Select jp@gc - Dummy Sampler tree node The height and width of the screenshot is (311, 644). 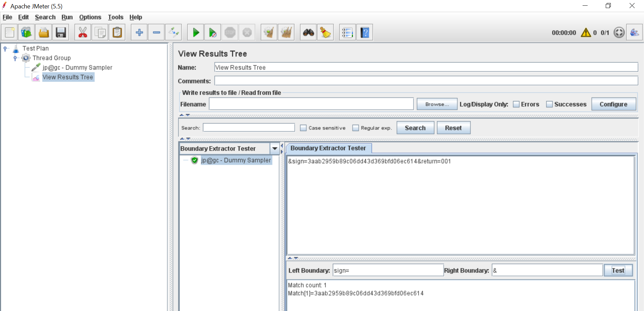[x=77, y=68]
